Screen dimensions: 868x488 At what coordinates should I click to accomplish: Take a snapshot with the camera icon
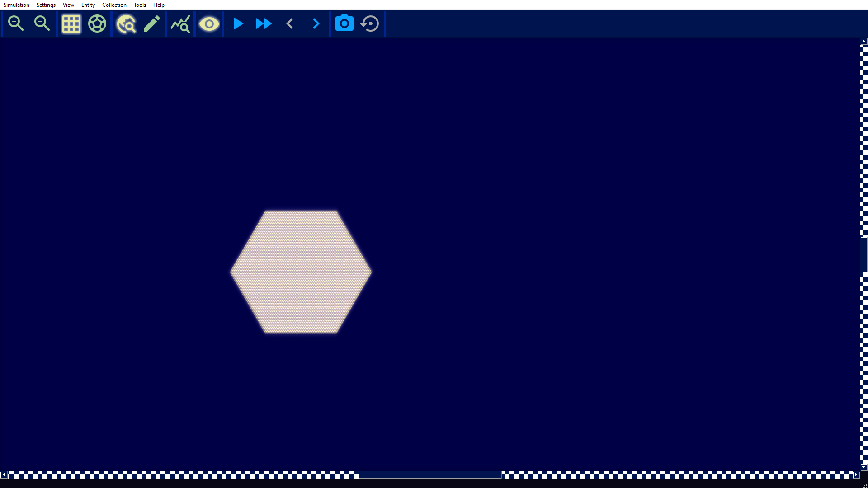(x=344, y=23)
